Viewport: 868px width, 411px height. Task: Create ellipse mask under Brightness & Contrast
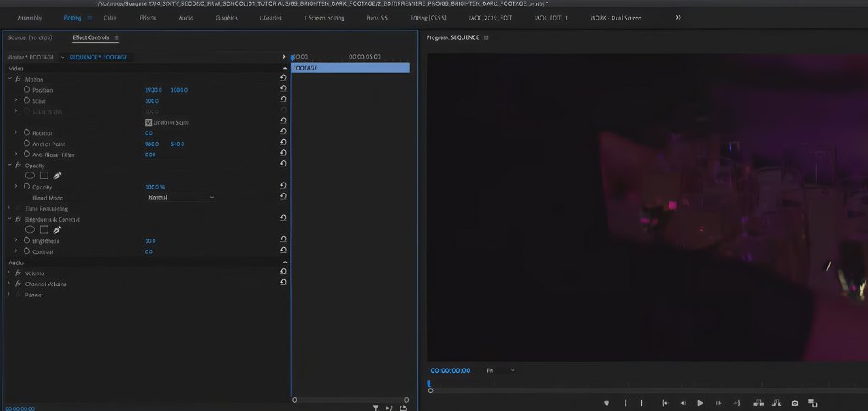coord(30,229)
